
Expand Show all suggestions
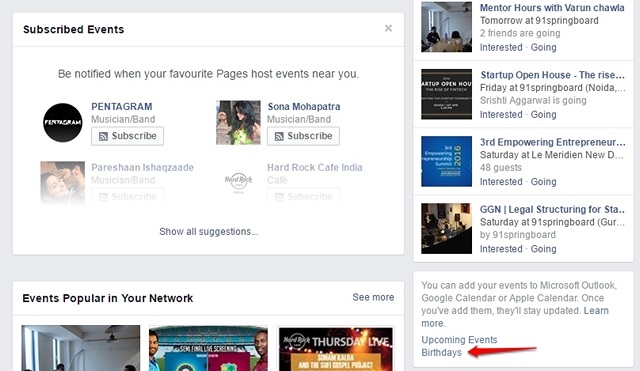click(209, 231)
